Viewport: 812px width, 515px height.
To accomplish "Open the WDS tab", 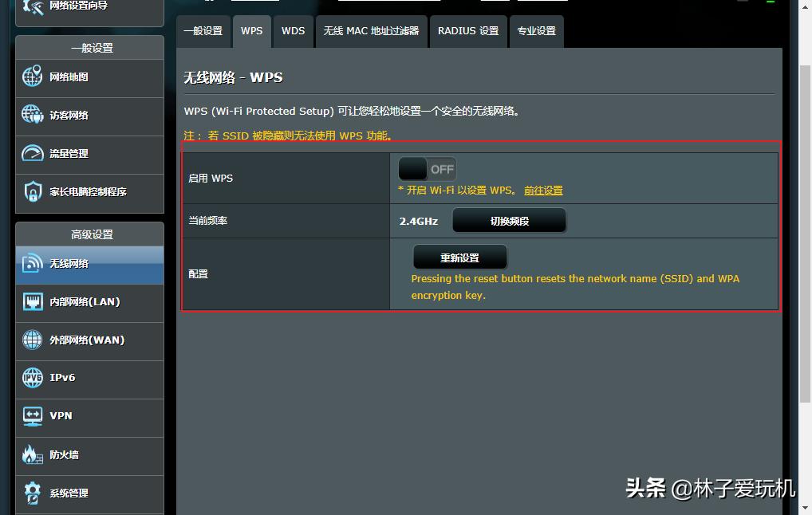I will 293,31.
